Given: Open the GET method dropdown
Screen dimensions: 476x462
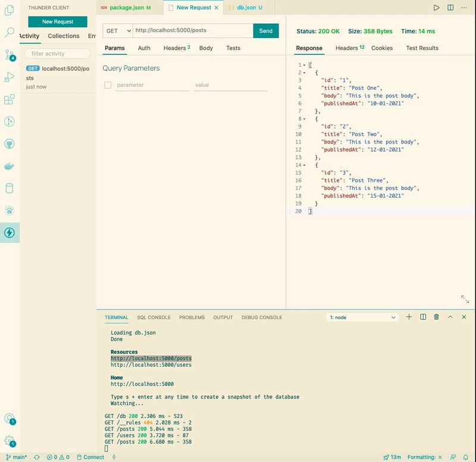Looking at the screenshot, I should (118, 31).
